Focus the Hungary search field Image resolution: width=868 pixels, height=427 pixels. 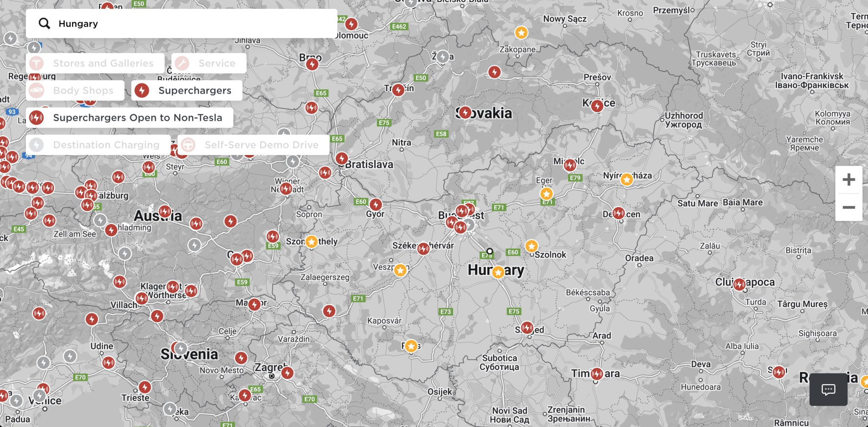[x=181, y=24]
